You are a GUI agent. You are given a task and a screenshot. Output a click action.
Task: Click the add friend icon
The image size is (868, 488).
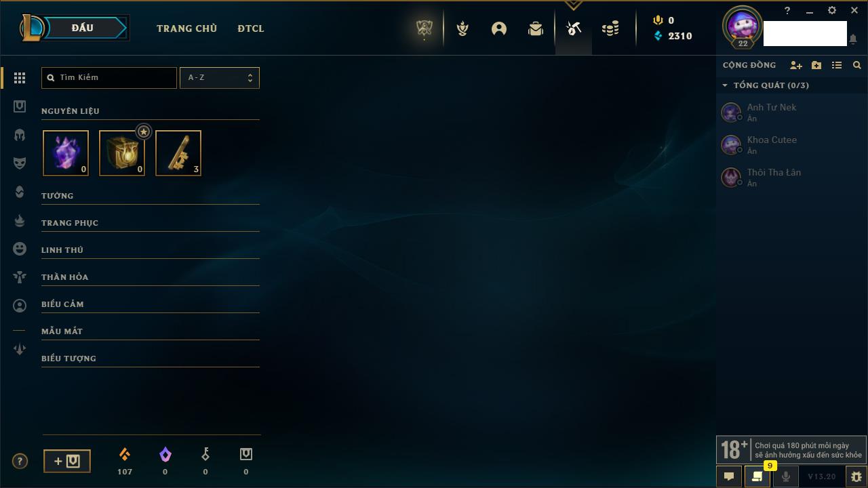[x=796, y=65]
